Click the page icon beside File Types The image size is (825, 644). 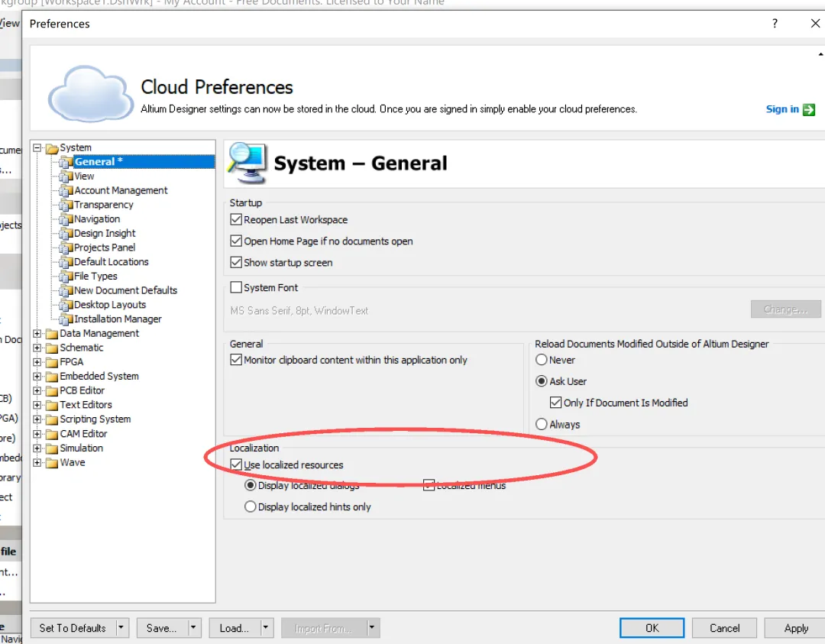(66, 277)
